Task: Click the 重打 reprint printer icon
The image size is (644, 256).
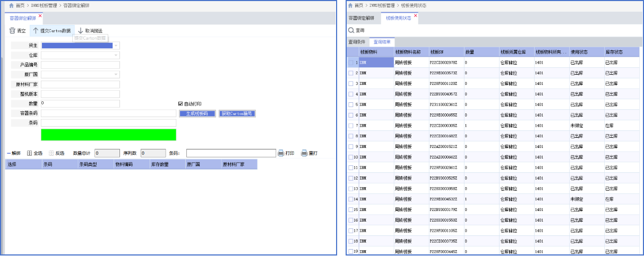Action: (x=304, y=153)
